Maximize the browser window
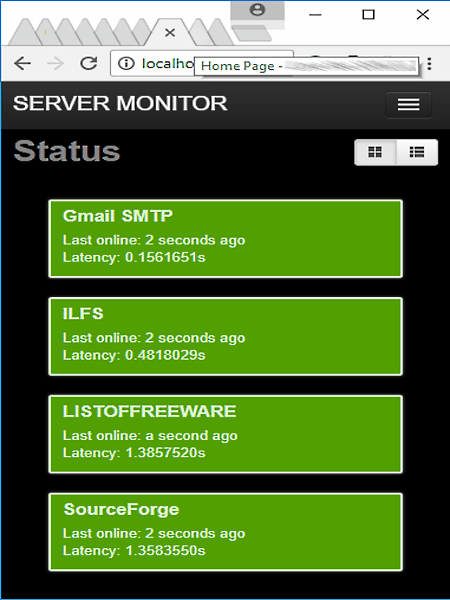This screenshot has width=450, height=600. click(x=368, y=15)
